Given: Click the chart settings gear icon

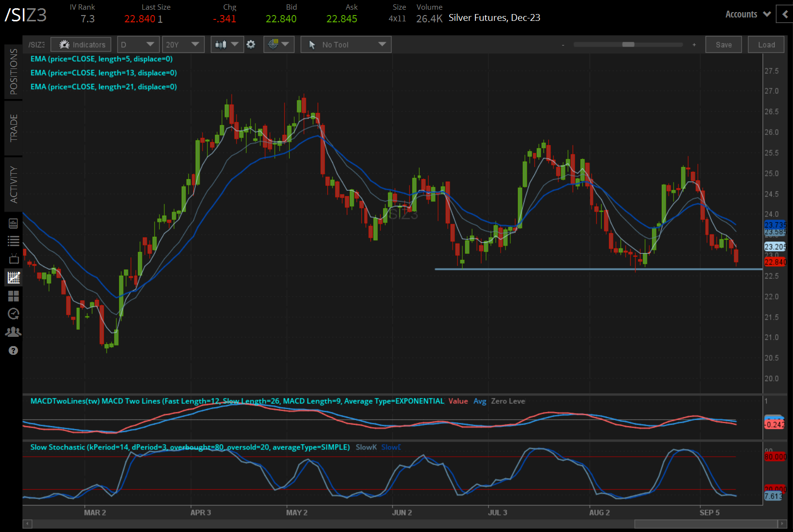Looking at the screenshot, I should 251,45.
